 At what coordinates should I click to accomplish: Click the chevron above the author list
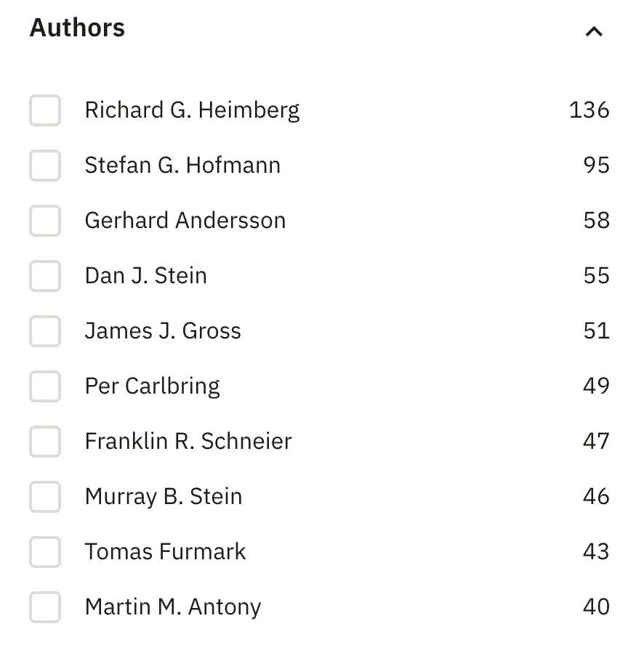595,31
